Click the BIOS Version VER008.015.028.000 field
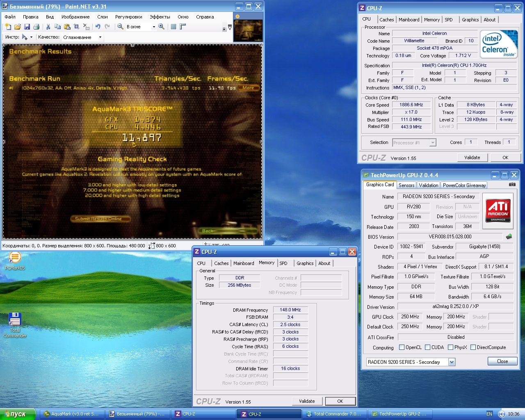This screenshot has width=525, height=420. coord(450,237)
